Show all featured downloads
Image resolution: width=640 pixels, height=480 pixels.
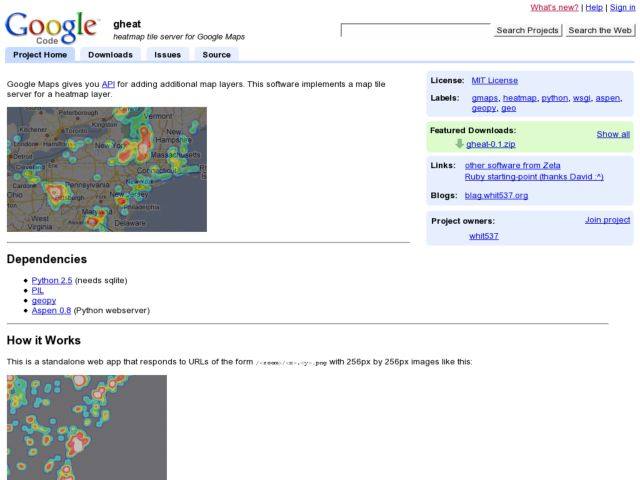613,134
